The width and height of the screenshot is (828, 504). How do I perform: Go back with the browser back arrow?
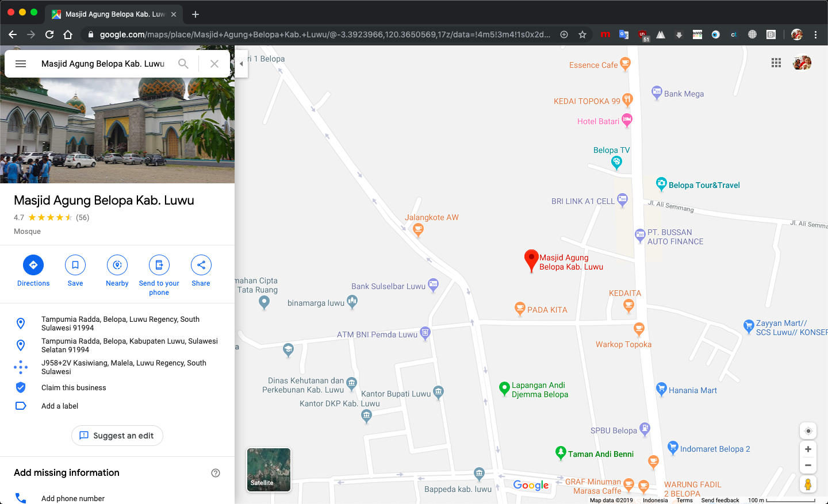click(x=13, y=34)
